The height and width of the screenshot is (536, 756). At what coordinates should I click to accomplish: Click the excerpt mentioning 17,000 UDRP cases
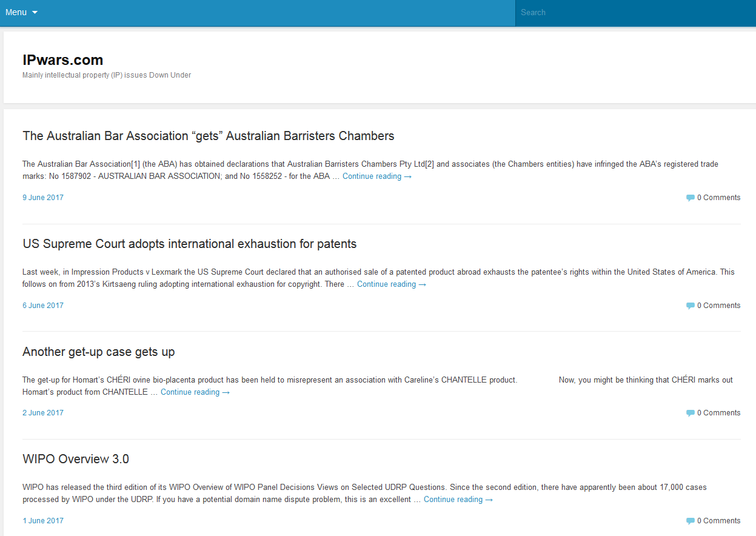point(364,494)
